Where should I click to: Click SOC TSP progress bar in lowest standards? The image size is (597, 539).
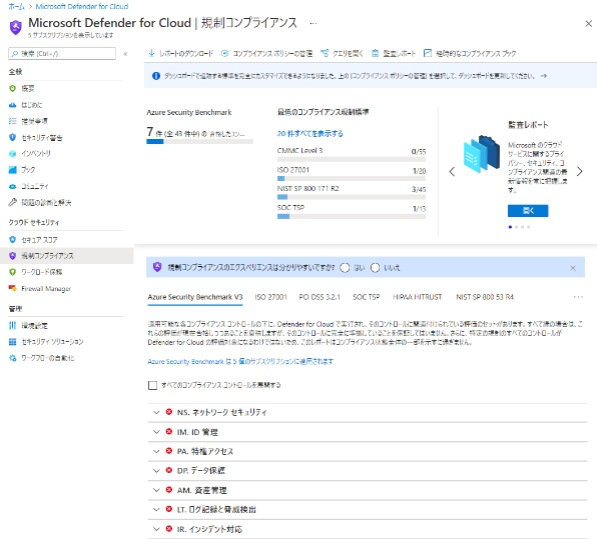click(x=351, y=216)
